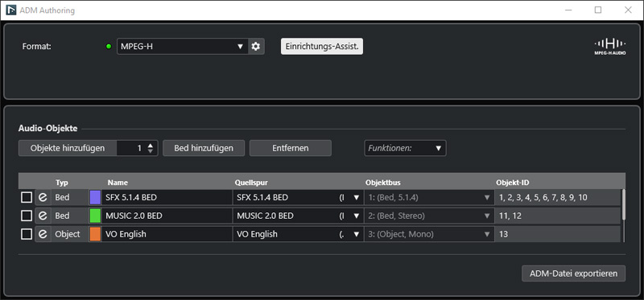Click the 'Object' type cell of VO English

[69, 234]
